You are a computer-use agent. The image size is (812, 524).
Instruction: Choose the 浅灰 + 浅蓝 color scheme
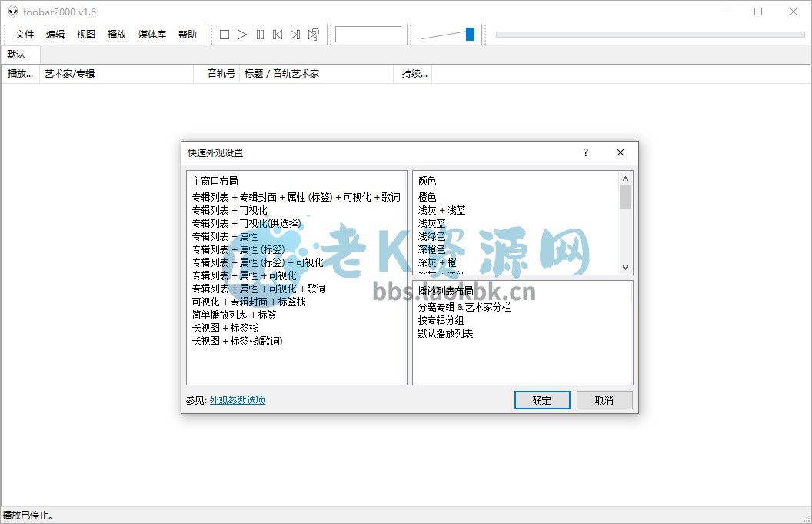pyautogui.click(x=441, y=210)
